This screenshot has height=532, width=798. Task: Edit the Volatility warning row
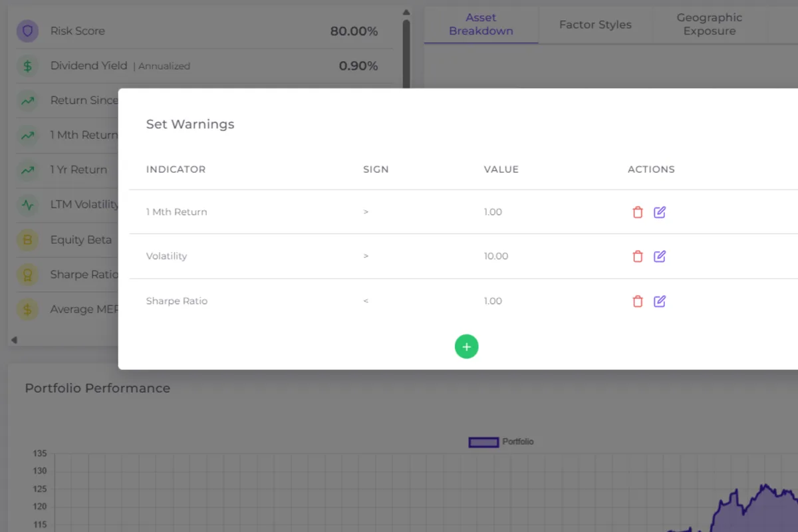[659, 256]
